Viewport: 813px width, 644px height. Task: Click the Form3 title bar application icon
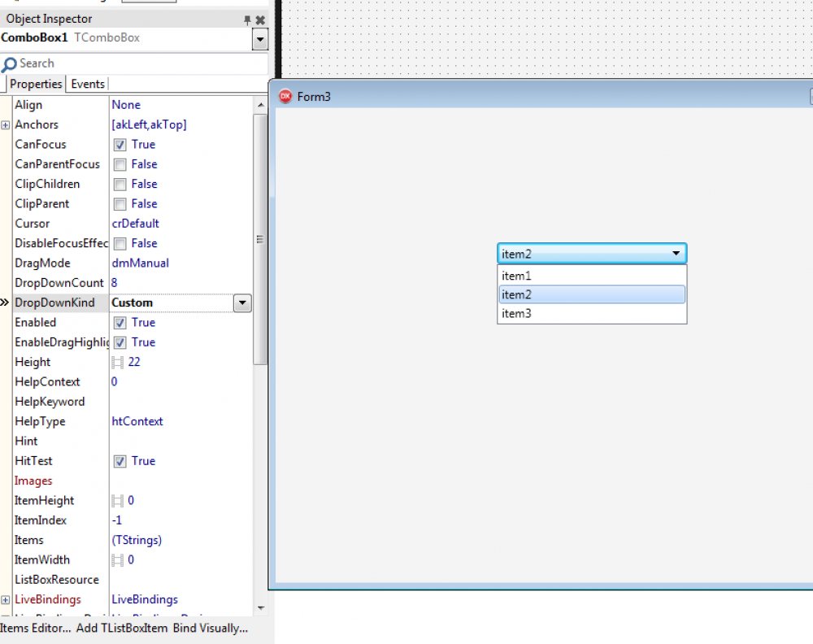click(285, 97)
